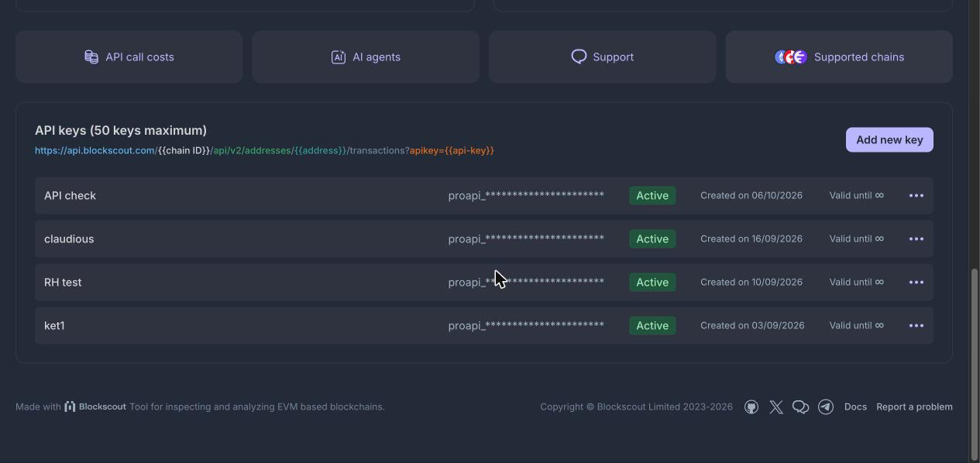Click the chat bubble icon beside Support
Image resolution: width=980 pixels, height=463 pixels.
point(579,57)
